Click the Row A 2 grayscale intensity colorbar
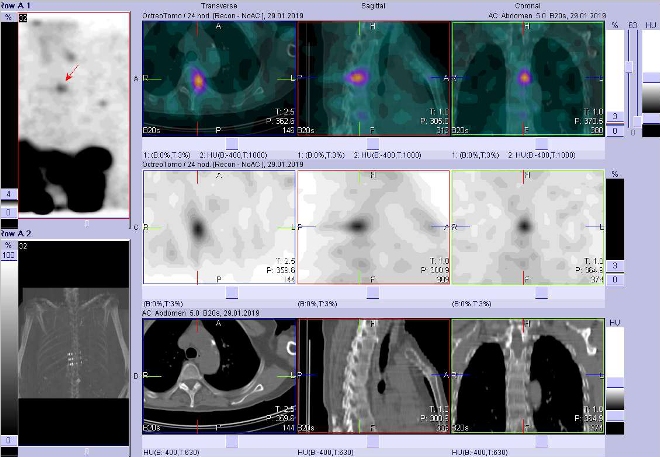The width and height of the screenshot is (660, 457). click(9, 340)
